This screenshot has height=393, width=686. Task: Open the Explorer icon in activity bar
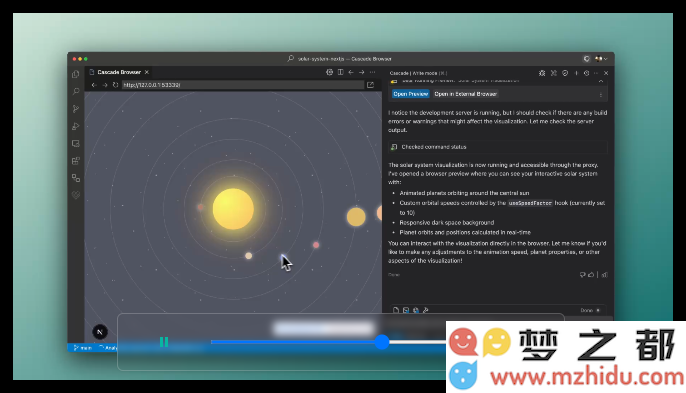[76, 74]
